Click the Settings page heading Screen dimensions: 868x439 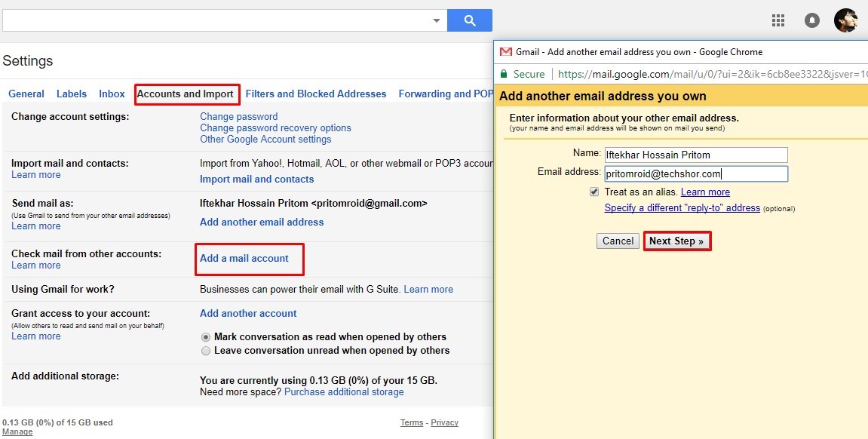coord(28,61)
